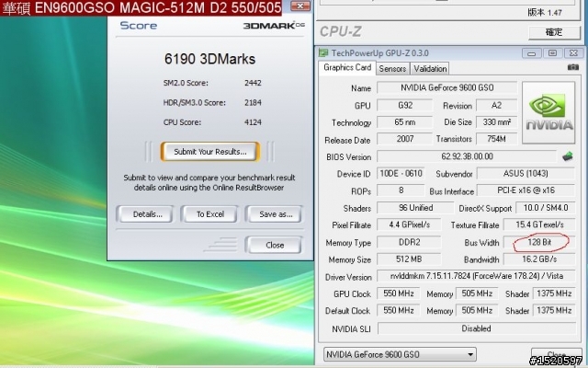This screenshot has height=368, width=588.
Task: Click the 6190 3DMarks score text
Action: [209, 59]
